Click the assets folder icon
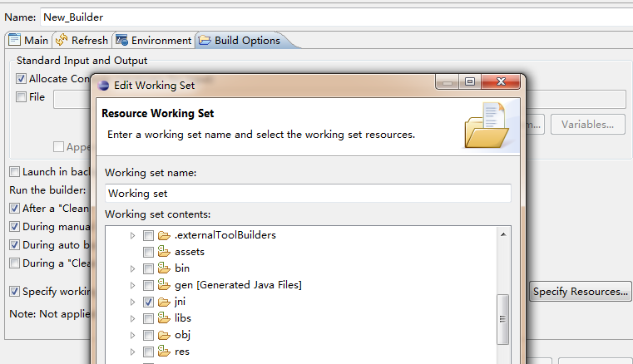This screenshot has width=633, height=364. [164, 252]
